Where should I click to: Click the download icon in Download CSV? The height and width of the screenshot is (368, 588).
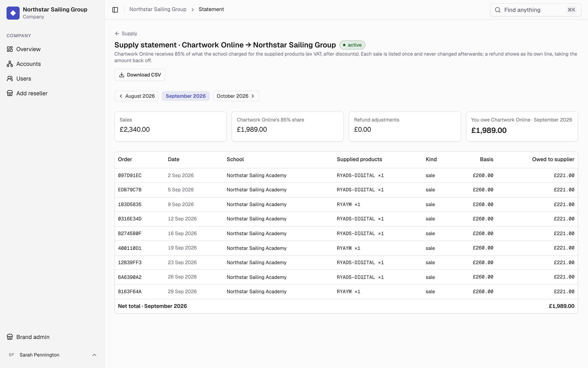click(121, 75)
